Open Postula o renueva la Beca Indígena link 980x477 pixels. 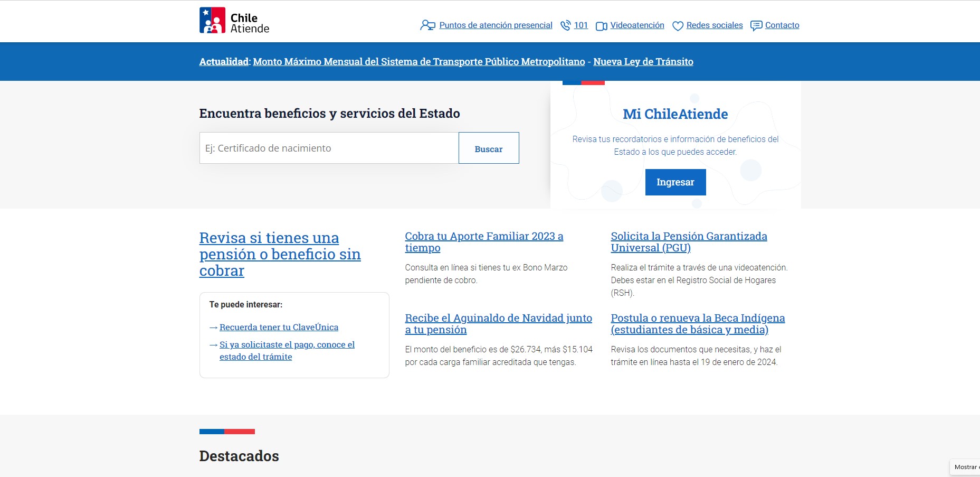point(698,324)
